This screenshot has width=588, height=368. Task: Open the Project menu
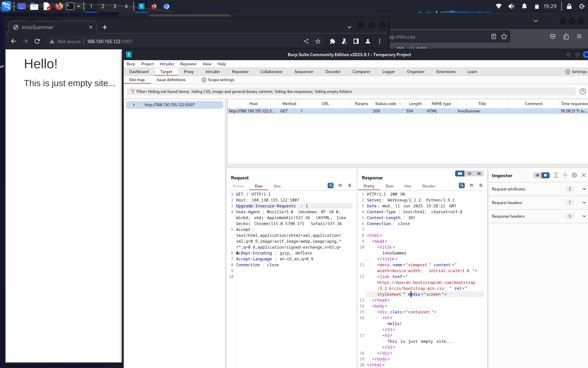(147, 64)
